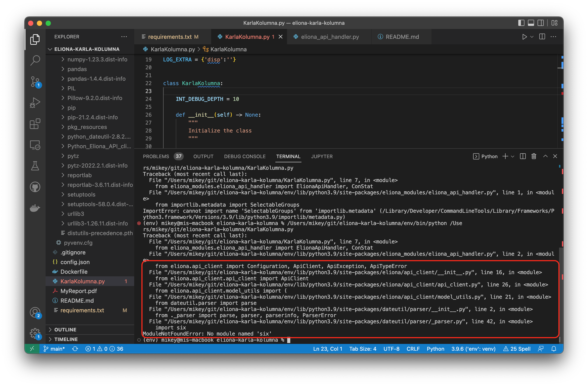The image size is (588, 386).
Task: Open new terminal launch profile dropdown
Action: point(513,156)
